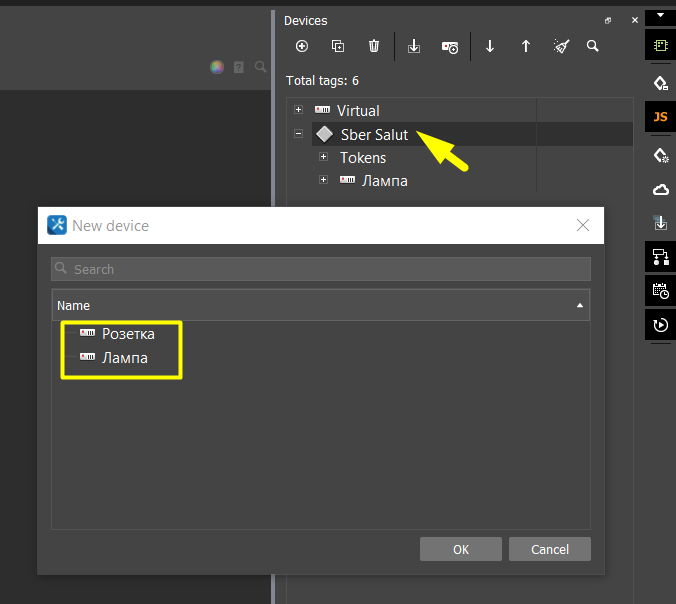Open search in Devices toolbar
This screenshot has width=676, height=604.
pos(593,46)
